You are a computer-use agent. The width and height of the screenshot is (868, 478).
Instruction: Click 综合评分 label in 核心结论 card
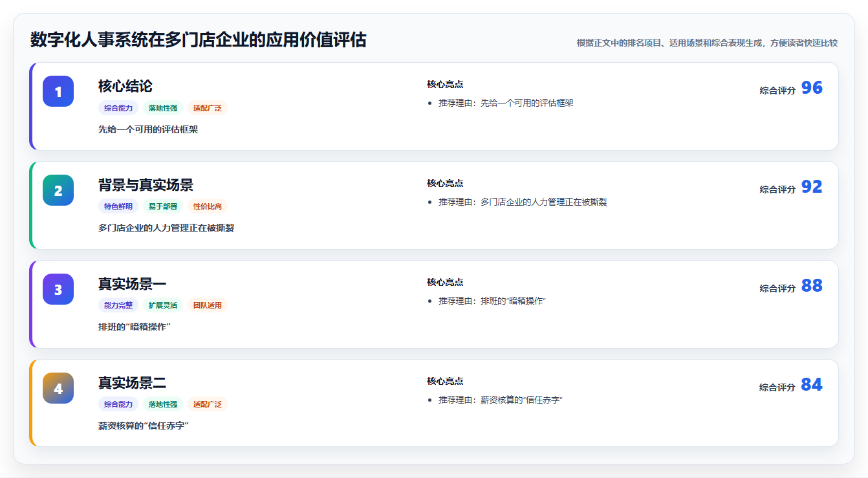point(777,91)
